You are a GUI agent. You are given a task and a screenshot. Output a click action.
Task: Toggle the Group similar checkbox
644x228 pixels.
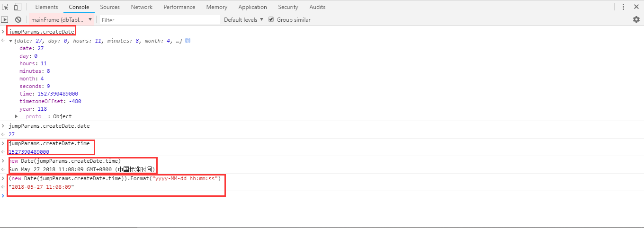click(271, 19)
